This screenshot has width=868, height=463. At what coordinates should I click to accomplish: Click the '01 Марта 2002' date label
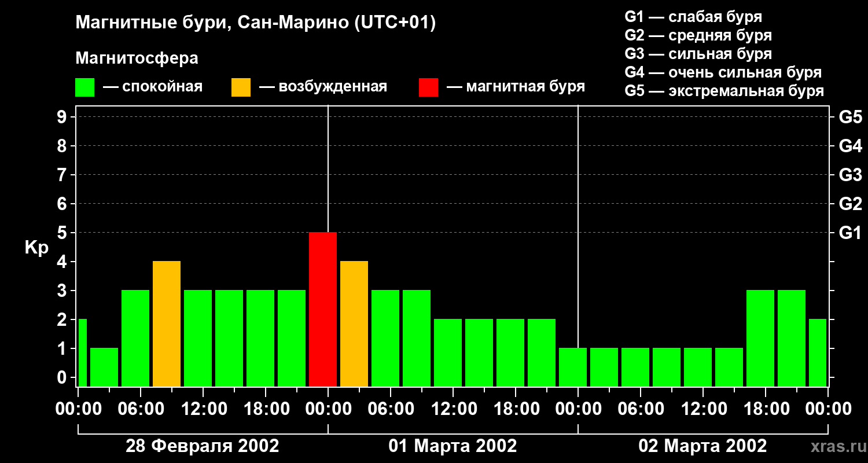pos(453,446)
